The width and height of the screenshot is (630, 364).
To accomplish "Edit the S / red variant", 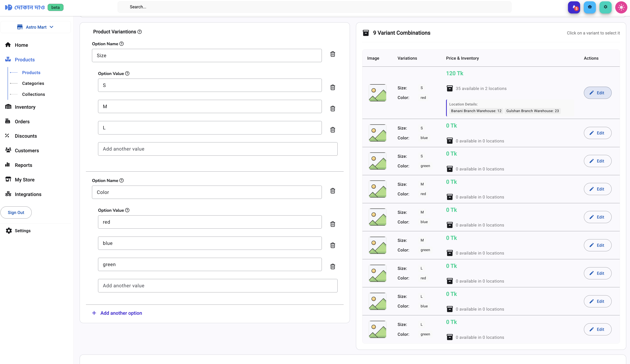I will coord(597,93).
